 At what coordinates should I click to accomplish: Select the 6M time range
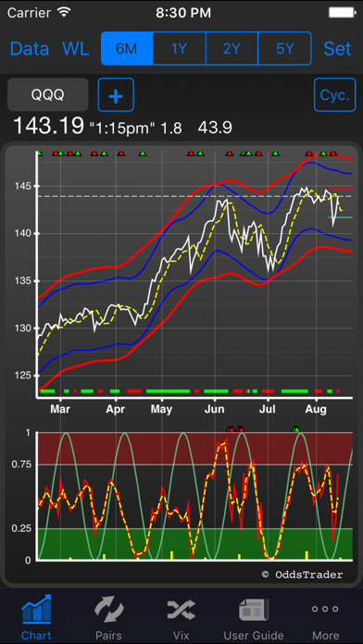(127, 48)
